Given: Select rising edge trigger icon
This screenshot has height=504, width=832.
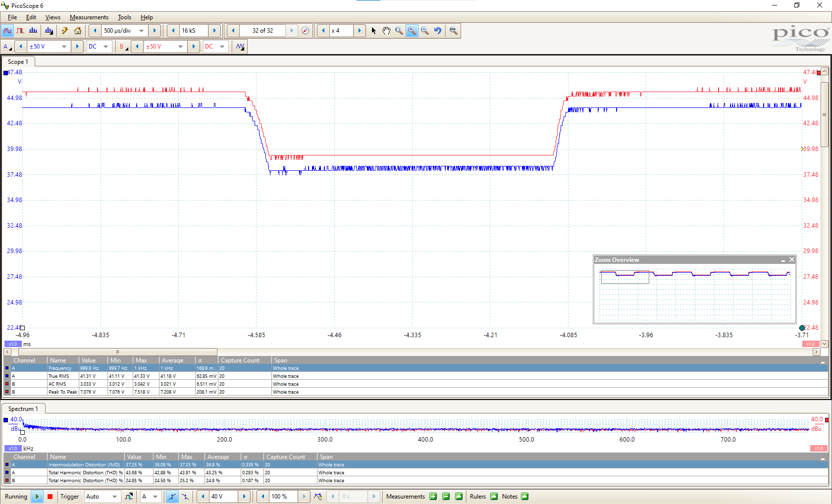Looking at the screenshot, I should coord(172,497).
